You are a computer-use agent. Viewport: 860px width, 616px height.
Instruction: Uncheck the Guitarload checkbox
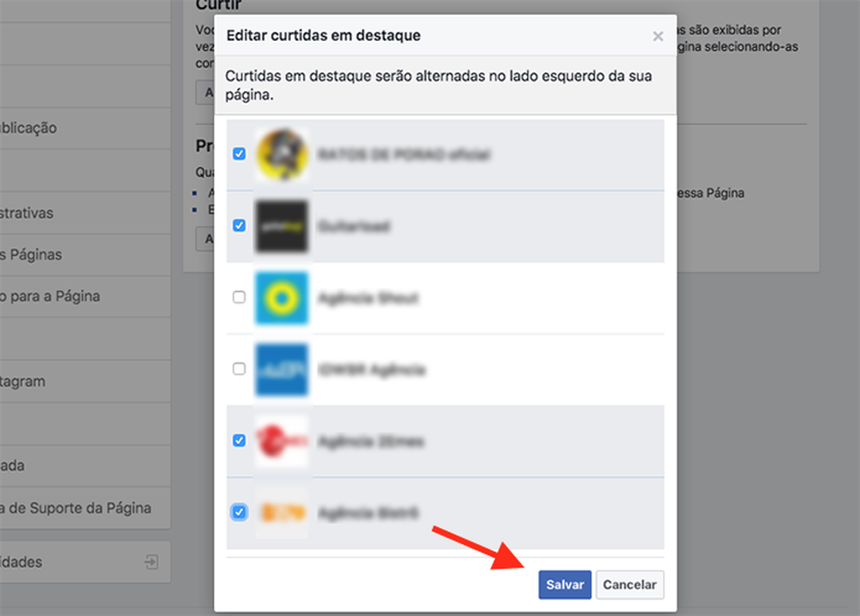pos(239,224)
